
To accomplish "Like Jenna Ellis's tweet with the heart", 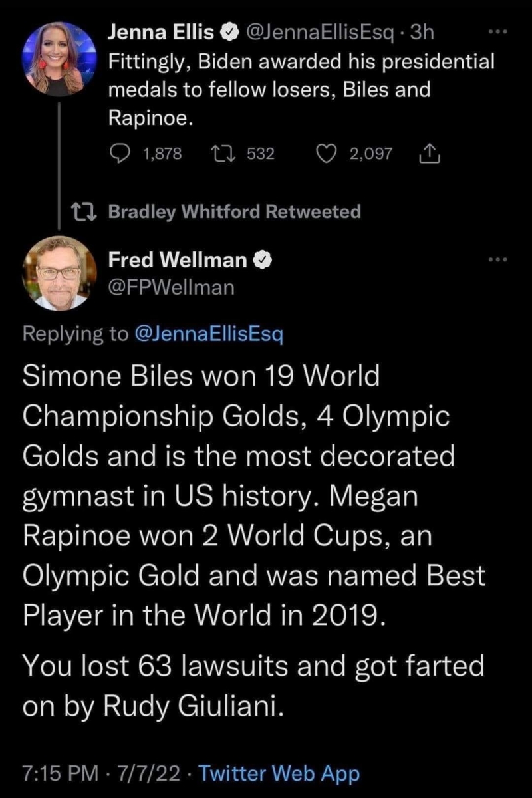I will (325, 154).
